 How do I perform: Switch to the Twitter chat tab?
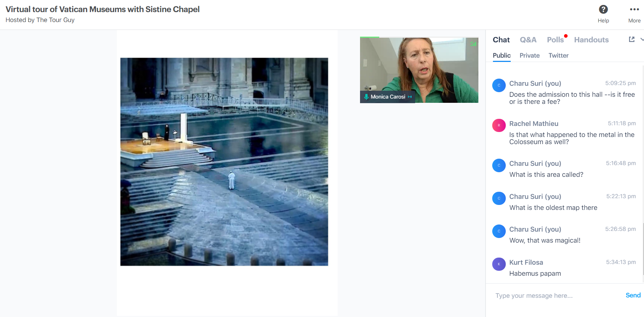[558, 56]
